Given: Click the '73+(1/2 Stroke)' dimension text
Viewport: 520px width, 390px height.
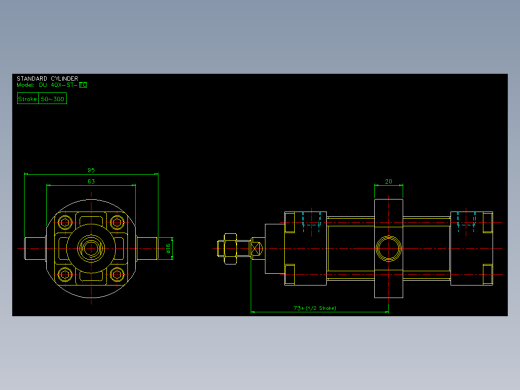Looking at the screenshot, I should tap(315, 308).
